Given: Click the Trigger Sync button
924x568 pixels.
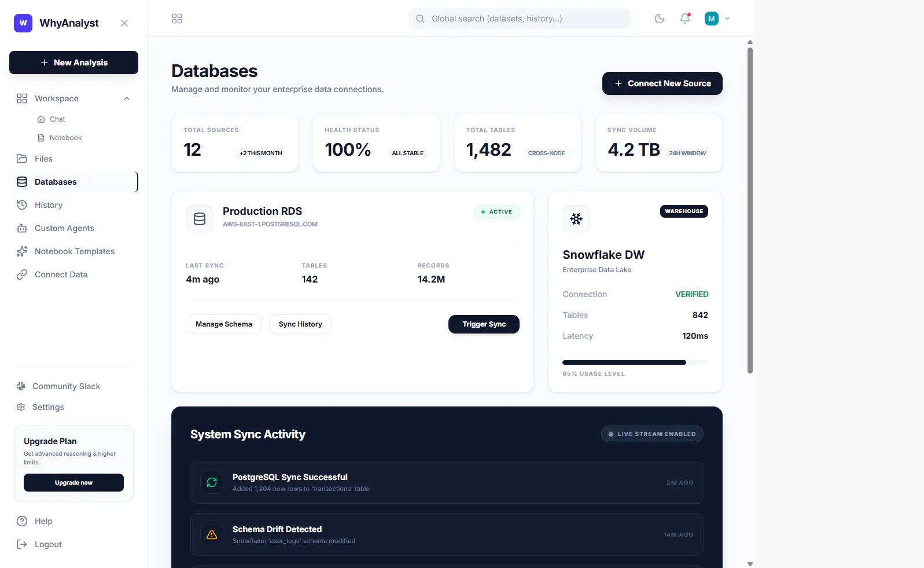Looking at the screenshot, I should [x=484, y=324].
